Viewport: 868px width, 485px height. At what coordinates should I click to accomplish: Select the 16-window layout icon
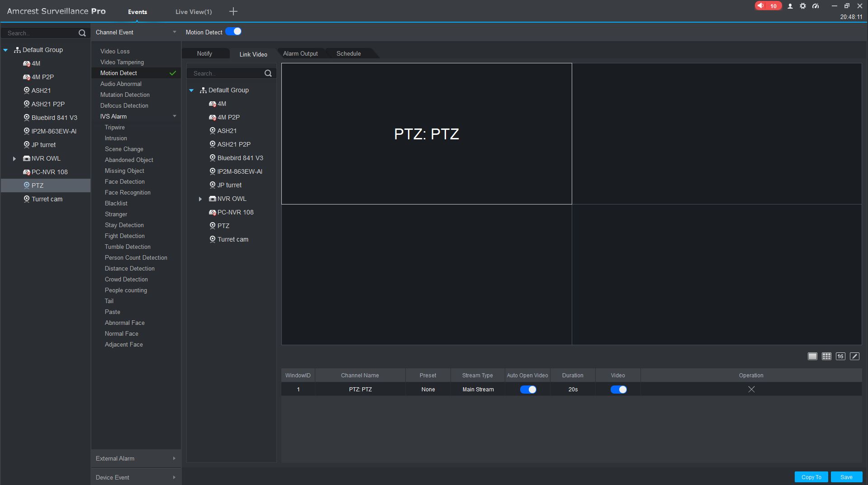click(x=840, y=357)
